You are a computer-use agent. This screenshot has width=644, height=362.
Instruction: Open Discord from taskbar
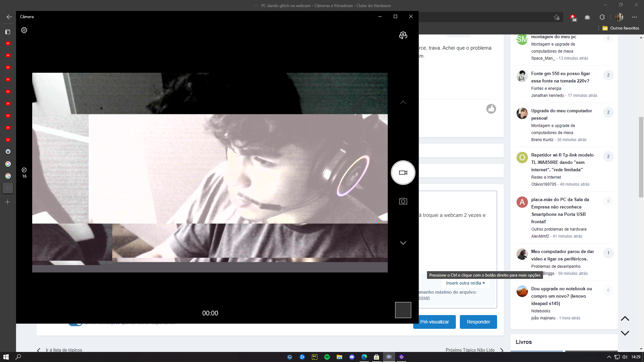[x=352, y=357]
